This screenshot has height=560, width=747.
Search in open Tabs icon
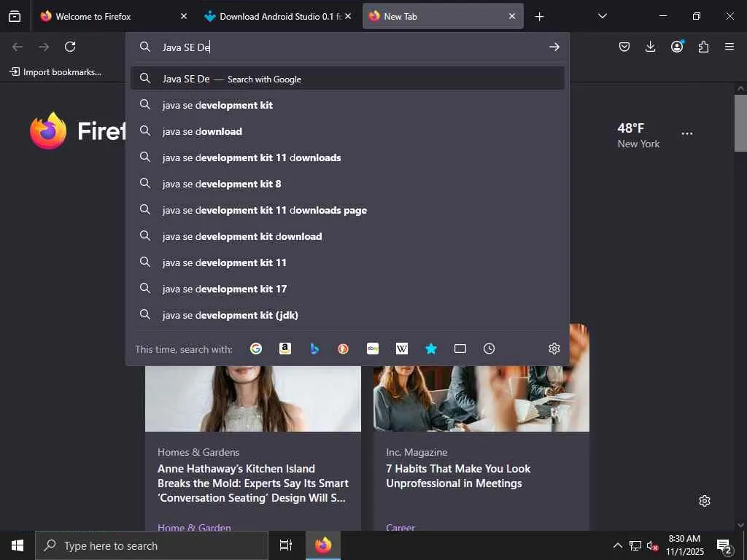[x=460, y=349]
